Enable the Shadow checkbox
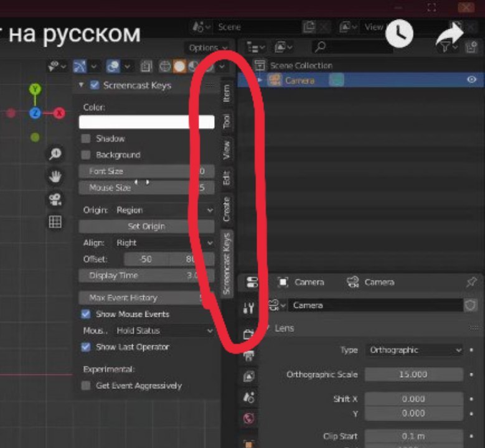 [86, 139]
